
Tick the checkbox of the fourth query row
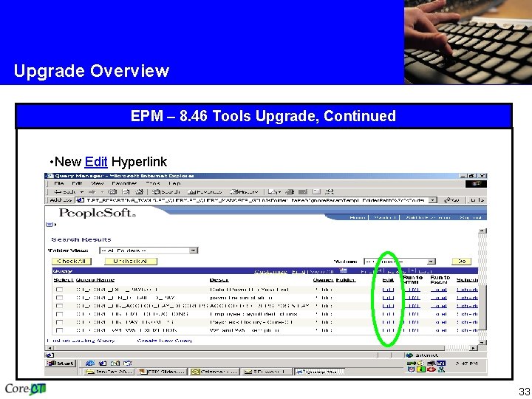[x=59, y=314]
